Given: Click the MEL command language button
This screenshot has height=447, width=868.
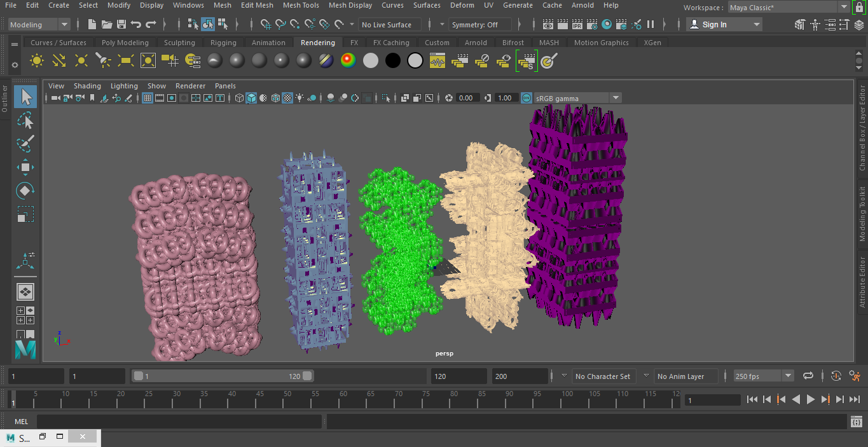Looking at the screenshot, I should [21, 422].
